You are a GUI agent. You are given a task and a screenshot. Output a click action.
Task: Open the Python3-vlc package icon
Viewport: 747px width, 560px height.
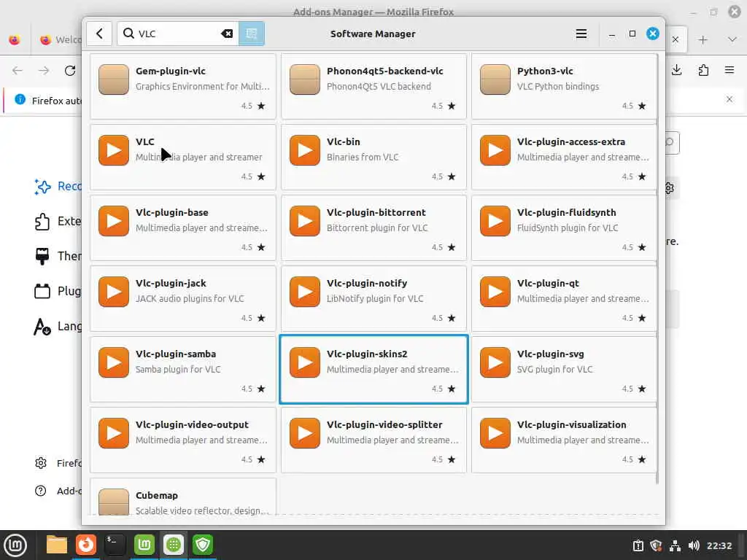point(495,79)
